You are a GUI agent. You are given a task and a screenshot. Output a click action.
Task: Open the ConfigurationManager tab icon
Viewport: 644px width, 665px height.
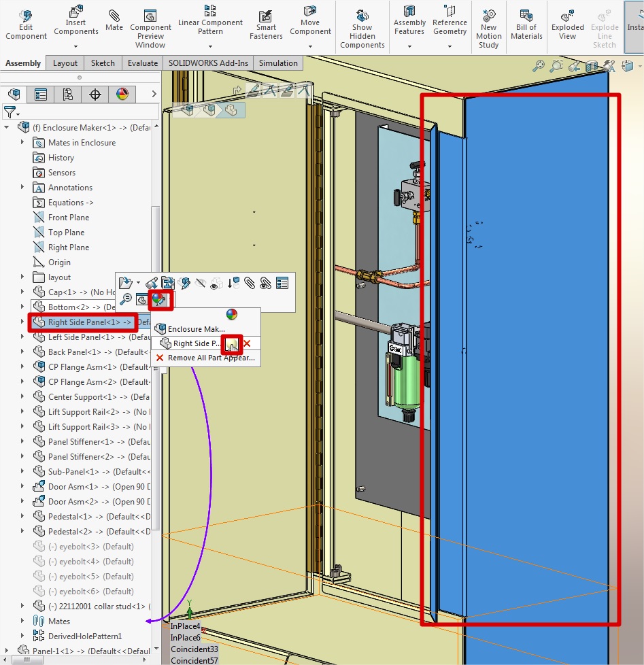click(67, 95)
